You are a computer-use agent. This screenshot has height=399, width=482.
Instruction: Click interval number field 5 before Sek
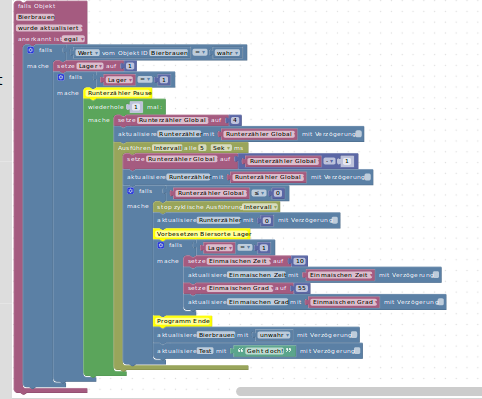[x=202, y=148]
